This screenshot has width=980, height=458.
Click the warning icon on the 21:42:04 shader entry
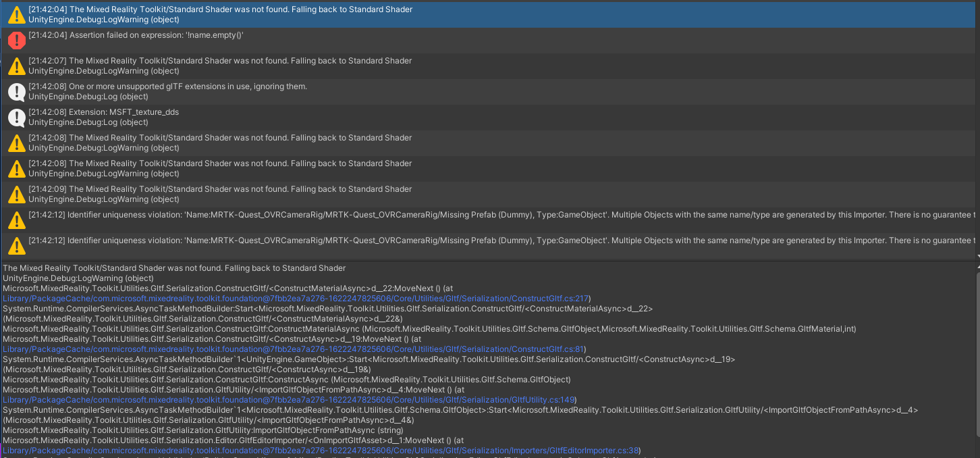16,14
